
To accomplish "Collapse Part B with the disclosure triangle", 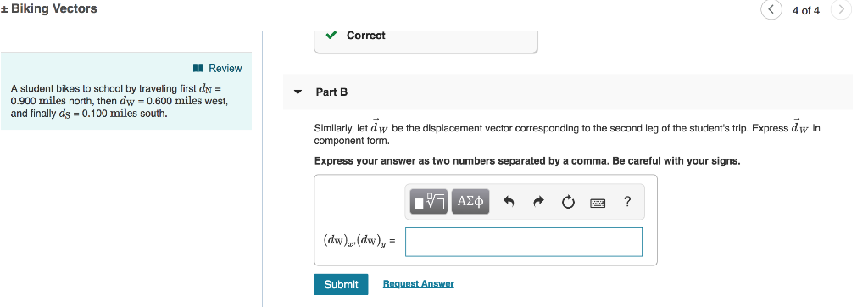I will pos(298,92).
